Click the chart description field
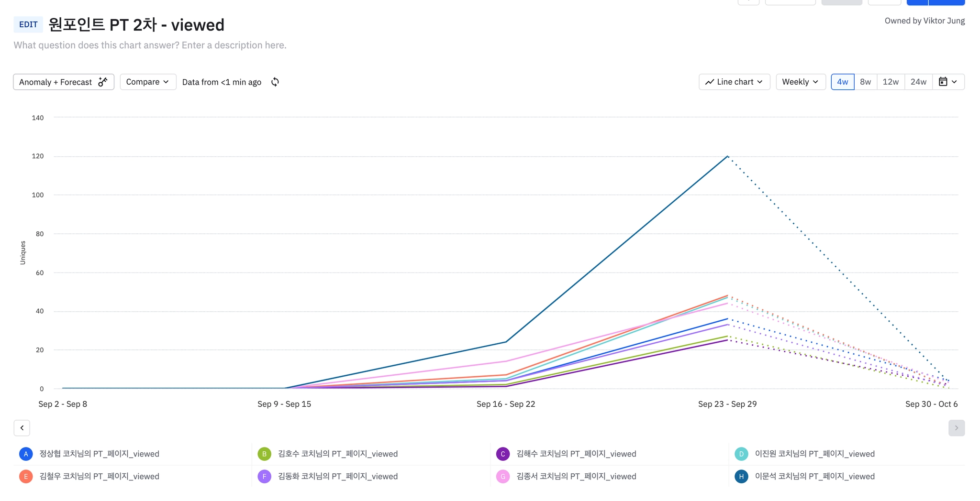980x501 pixels. tap(150, 45)
